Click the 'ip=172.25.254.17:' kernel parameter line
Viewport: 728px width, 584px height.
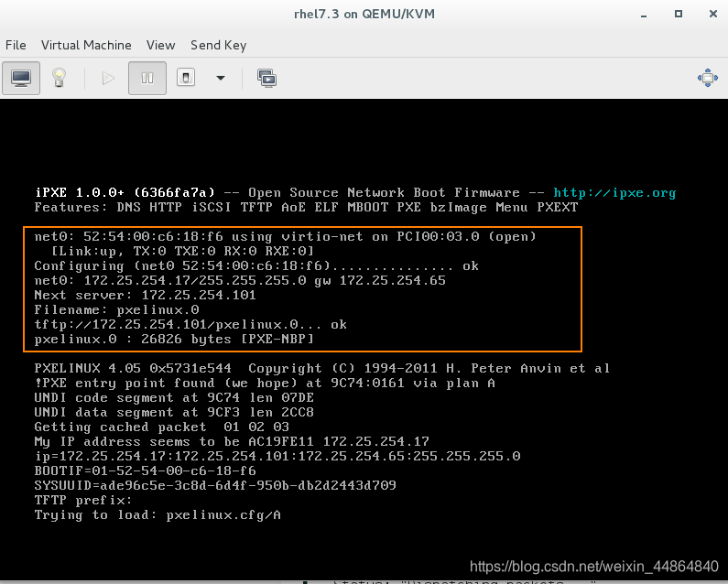pos(277,457)
